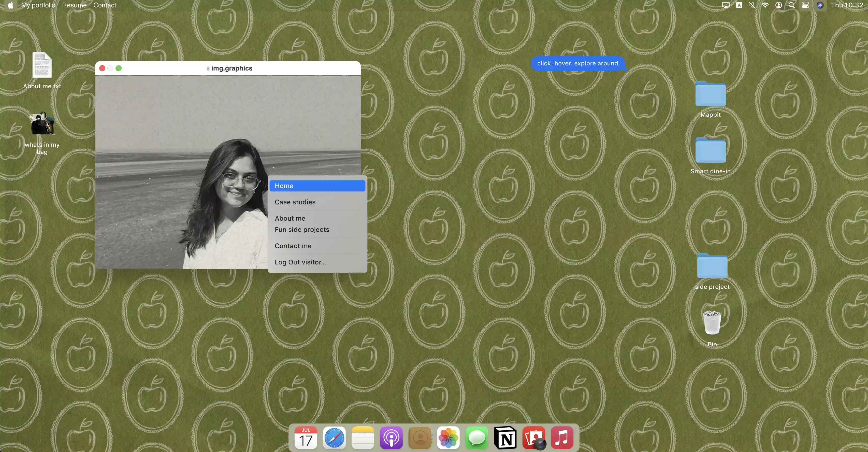Open Control Center in menu bar
The height and width of the screenshot is (452, 868).
(x=805, y=5)
